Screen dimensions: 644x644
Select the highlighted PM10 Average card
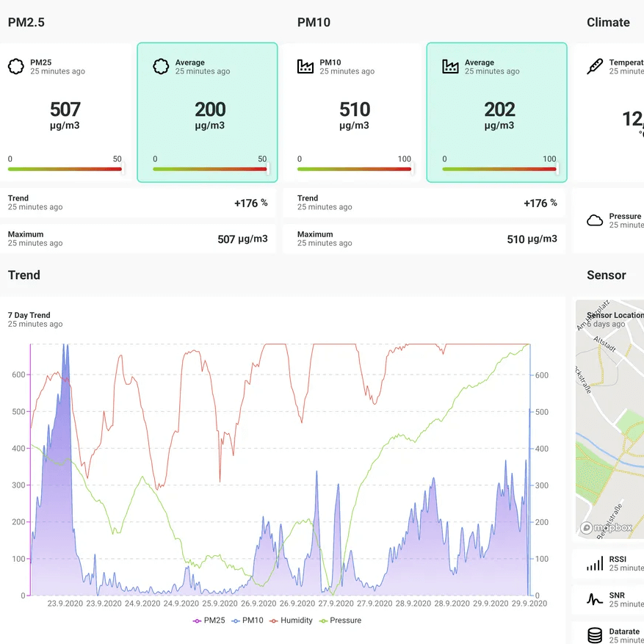(496, 112)
